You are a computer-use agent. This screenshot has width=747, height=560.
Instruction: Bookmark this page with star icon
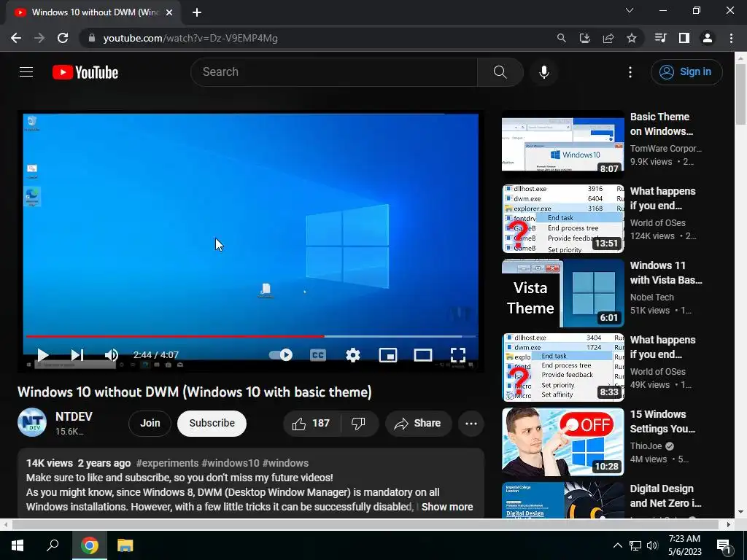pyautogui.click(x=631, y=38)
